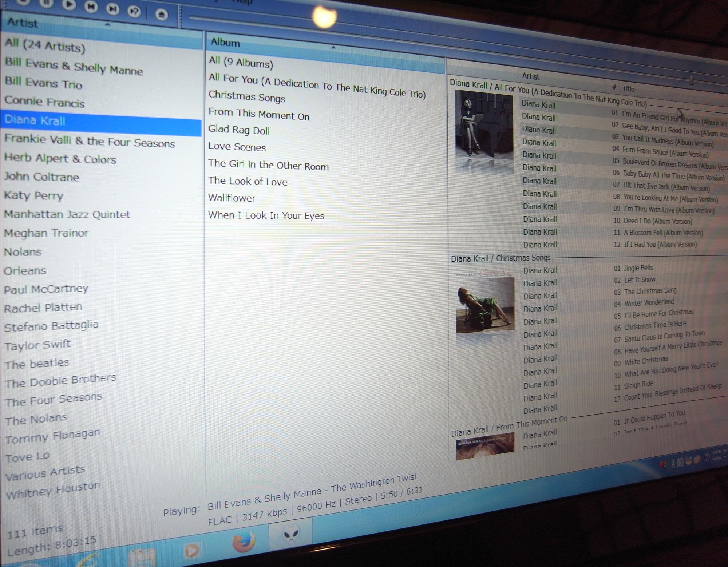Select All (24 Artists) entry
The image size is (728, 567).
[45, 45]
